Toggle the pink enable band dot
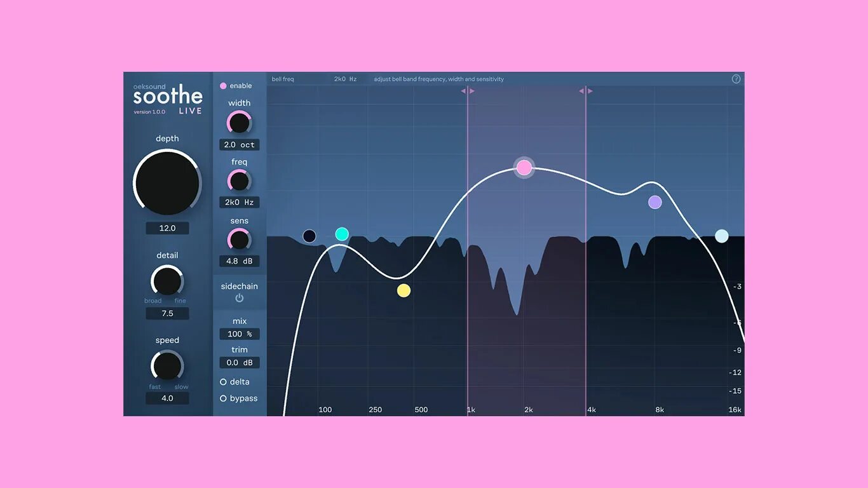 pyautogui.click(x=223, y=86)
